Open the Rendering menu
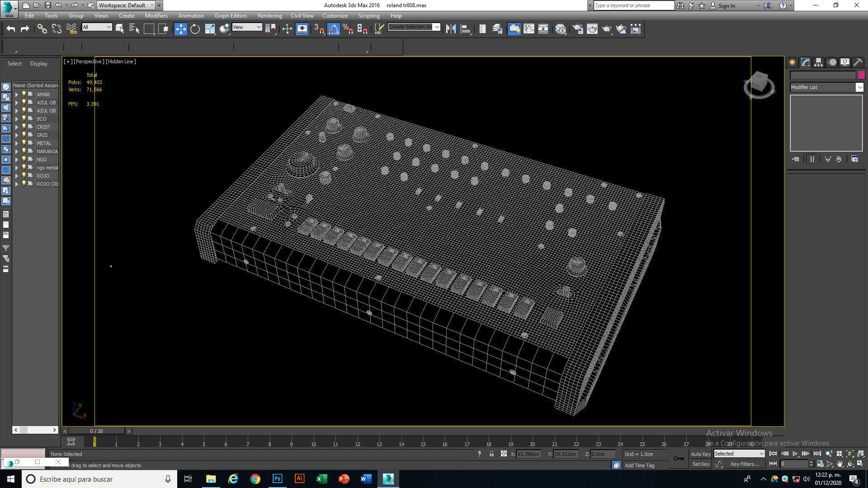The height and width of the screenshot is (488, 868). click(269, 16)
